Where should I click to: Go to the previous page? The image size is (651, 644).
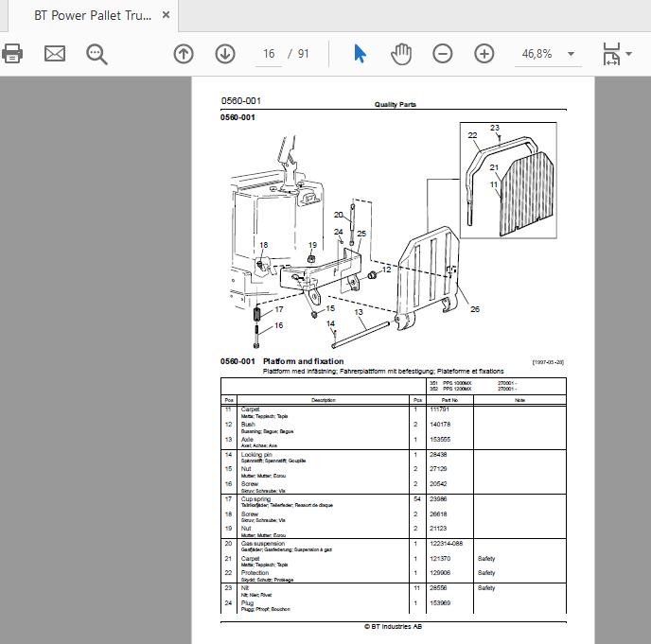point(184,54)
